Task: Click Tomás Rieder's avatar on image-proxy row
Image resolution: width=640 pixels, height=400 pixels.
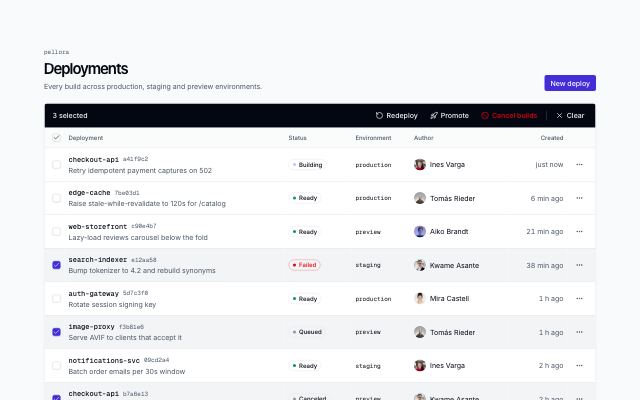Action: tap(420, 332)
